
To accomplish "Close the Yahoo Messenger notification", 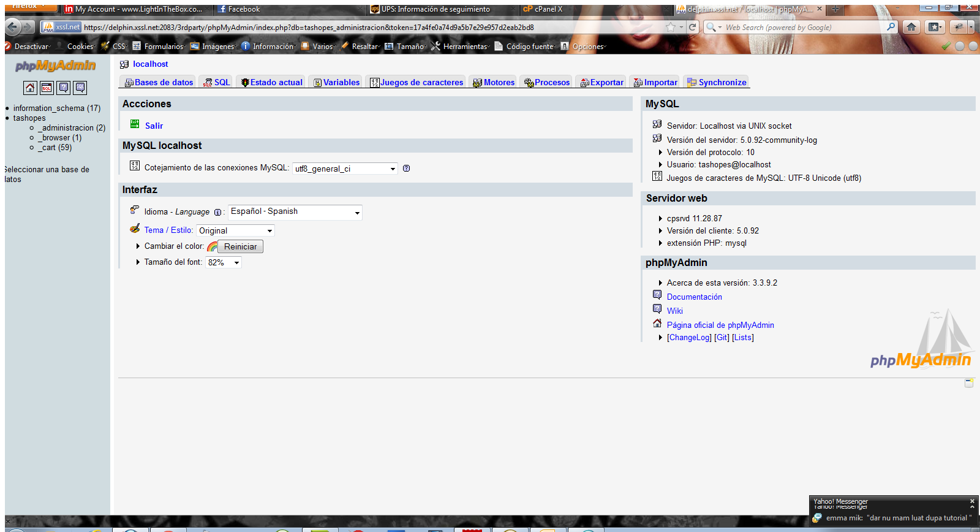I will pyautogui.click(x=972, y=501).
